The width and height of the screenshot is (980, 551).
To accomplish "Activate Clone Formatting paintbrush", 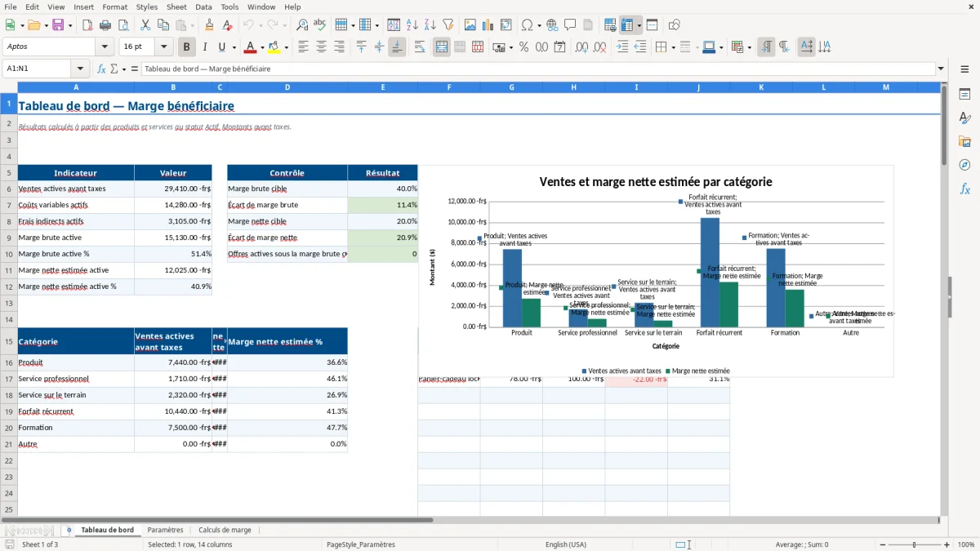I will (x=210, y=25).
